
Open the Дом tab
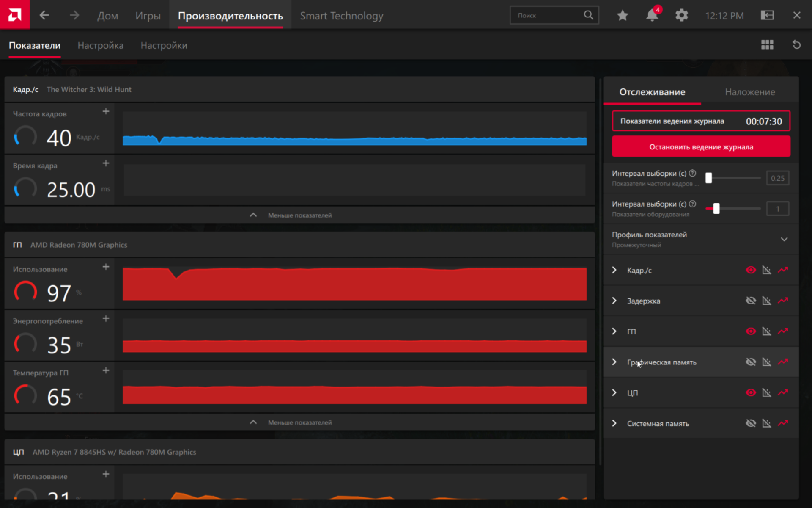coord(107,16)
